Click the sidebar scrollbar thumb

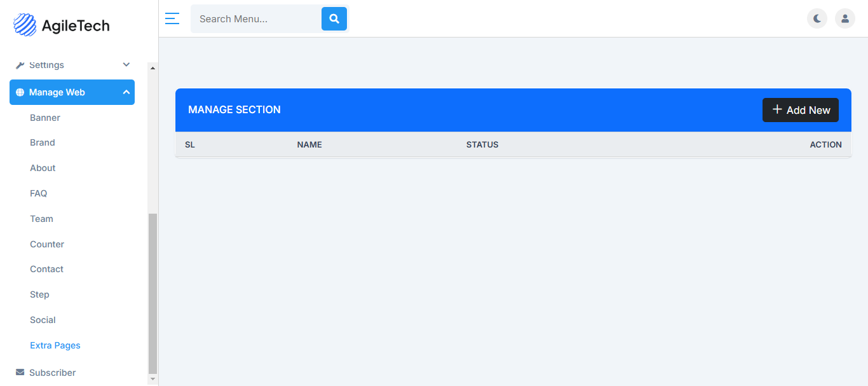pos(153,294)
